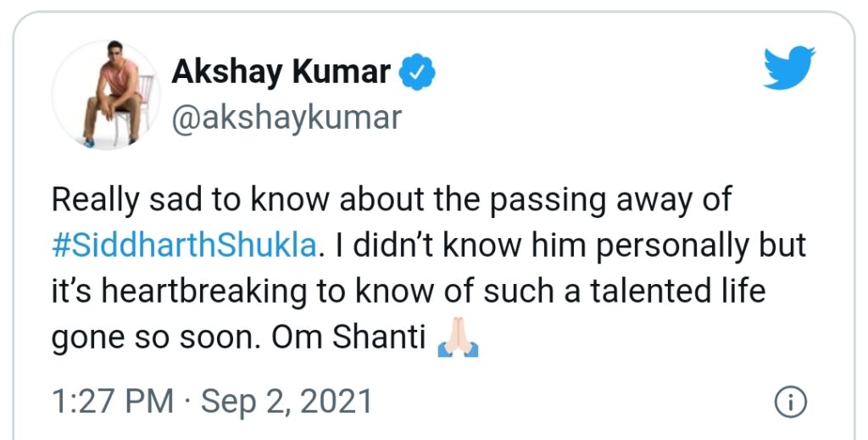Click the Akshay Kumar display name

(x=281, y=74)
